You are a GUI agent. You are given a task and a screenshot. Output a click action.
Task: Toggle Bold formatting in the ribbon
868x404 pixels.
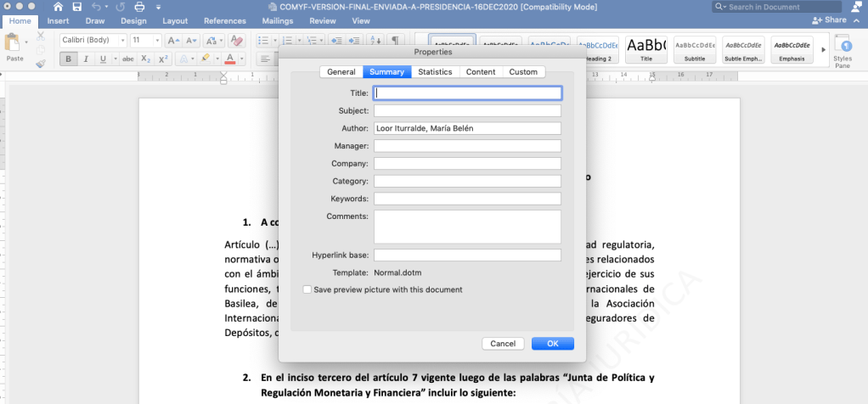click(x=68, y=59)
